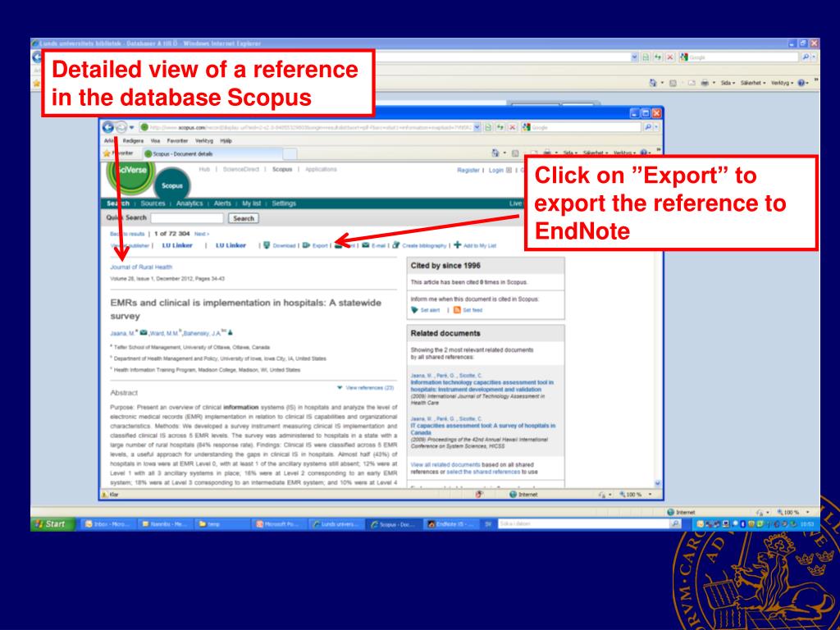Click the Add to My List plus icon
This screenshot has width=840, height=630.
click(457, 245)
